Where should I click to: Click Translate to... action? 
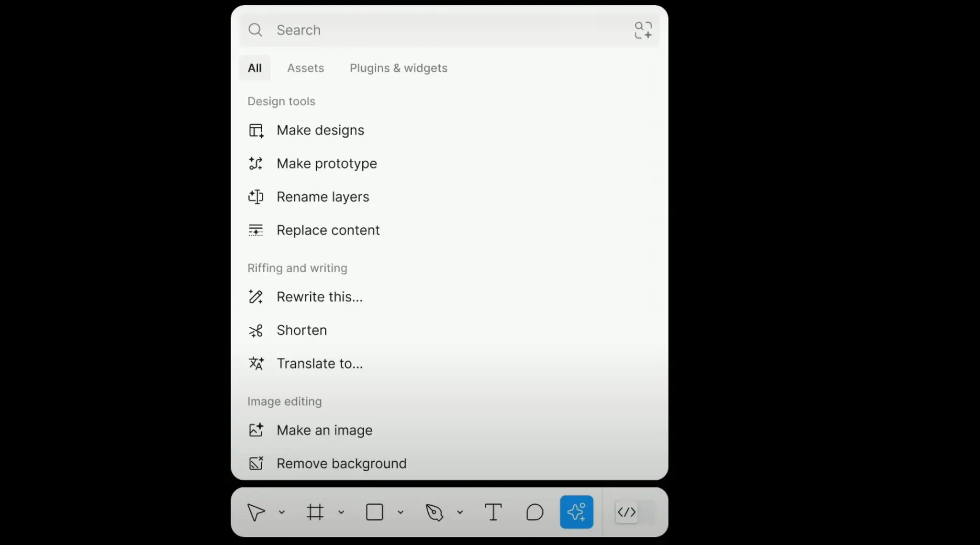[x=320, y=364]
